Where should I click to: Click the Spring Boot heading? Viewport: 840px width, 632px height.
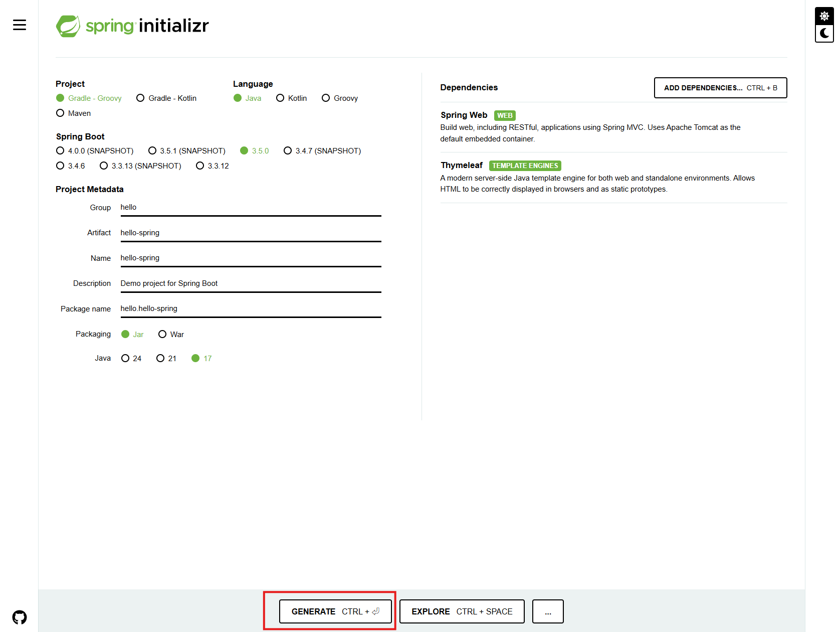[x=80, y=136]
